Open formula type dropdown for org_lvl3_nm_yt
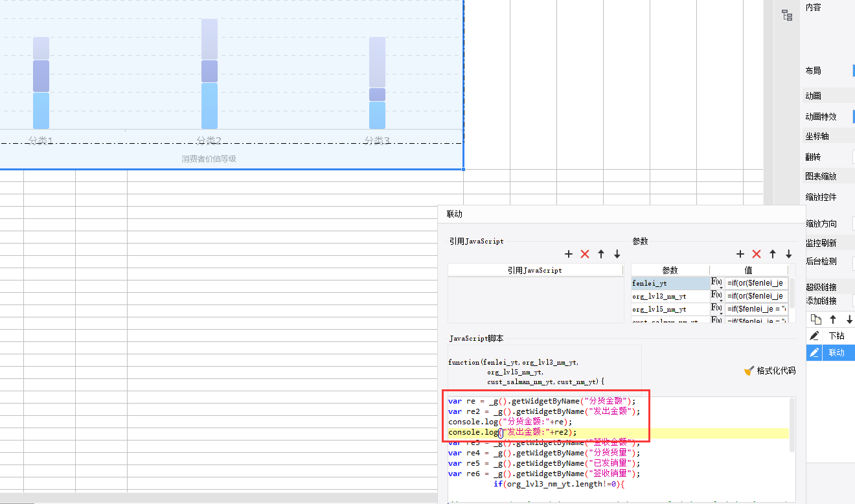Screen dimensions: 855x504 pos(717,296)
